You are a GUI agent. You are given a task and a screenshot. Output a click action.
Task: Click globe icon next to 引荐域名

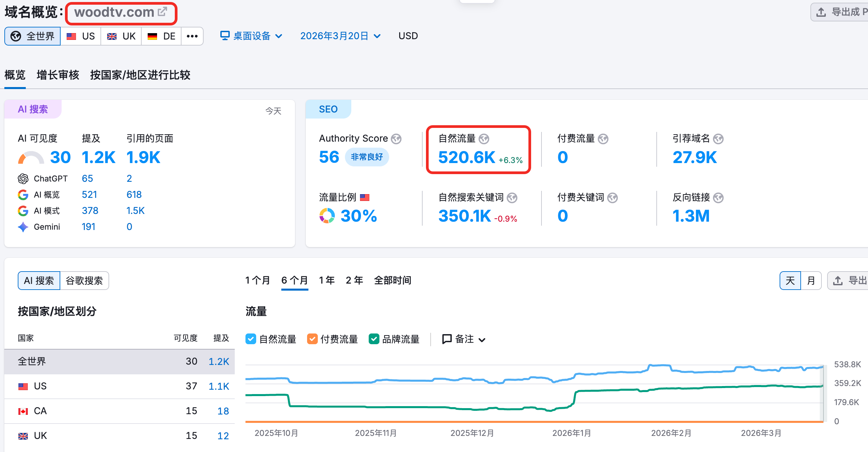[718, 139]
